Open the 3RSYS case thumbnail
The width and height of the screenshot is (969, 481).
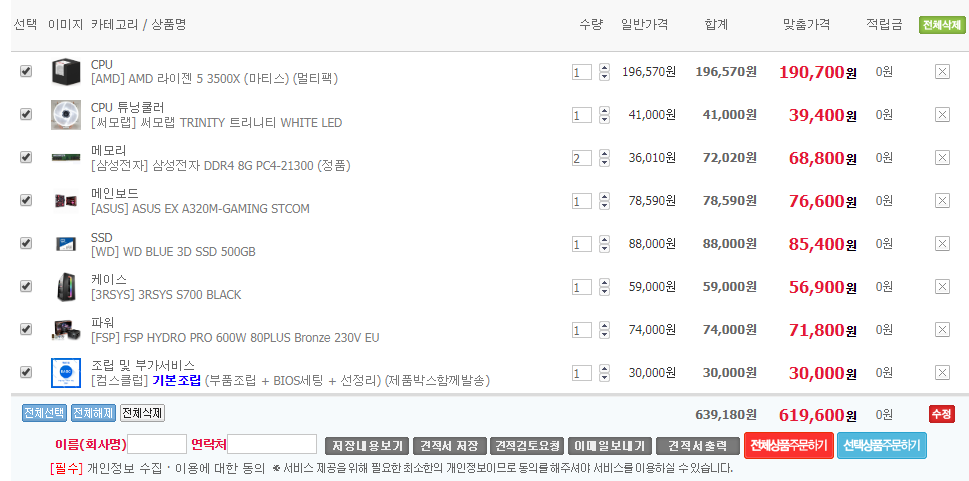(66, 287)
